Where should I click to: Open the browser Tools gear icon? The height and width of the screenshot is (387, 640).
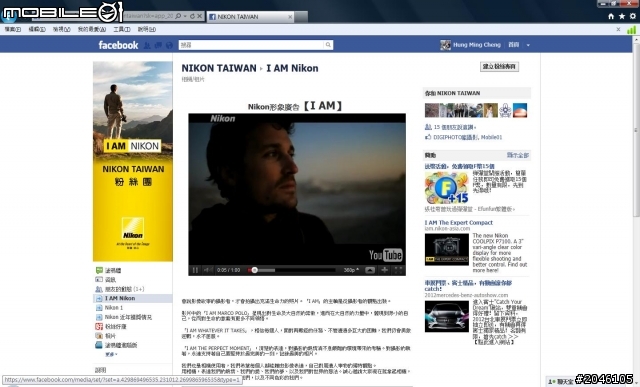tap(633, 16)
